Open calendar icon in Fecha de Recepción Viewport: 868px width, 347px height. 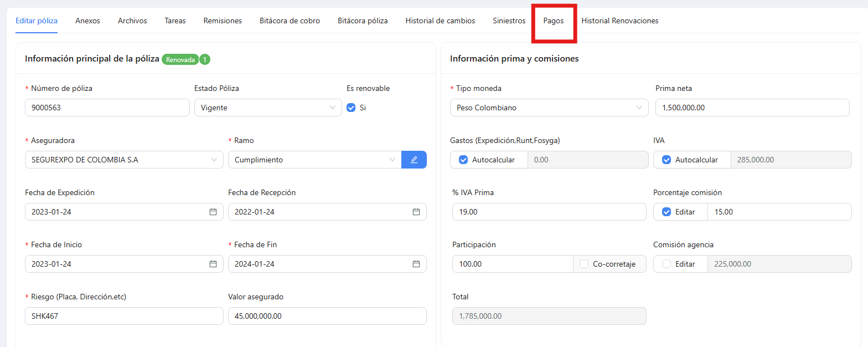tap(416, 212)
